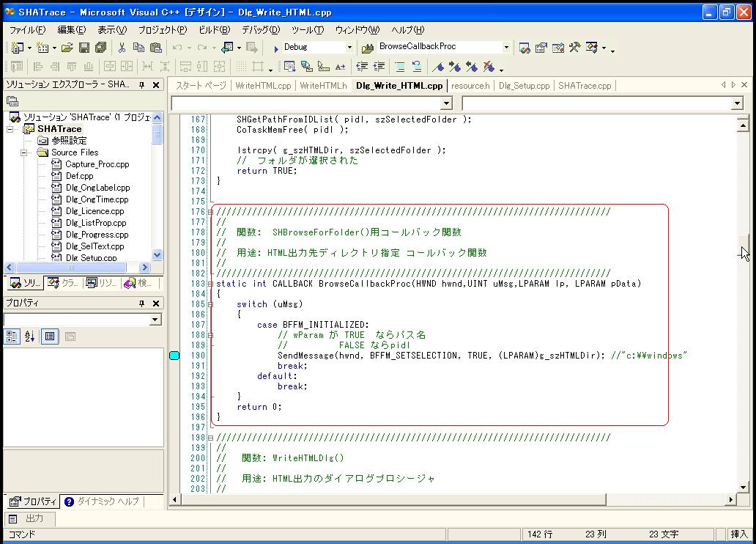
Task: Click the Solution Explorer properties icon
Action: (x=12, y=101)
